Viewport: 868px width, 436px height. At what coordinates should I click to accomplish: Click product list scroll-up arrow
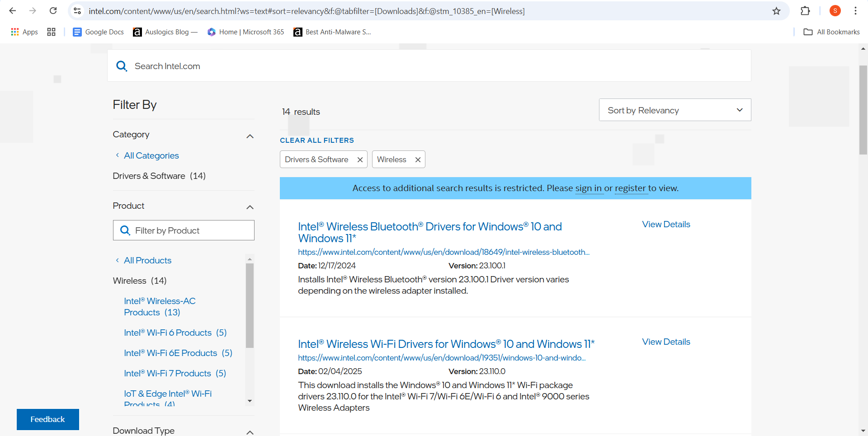(250, 259)
